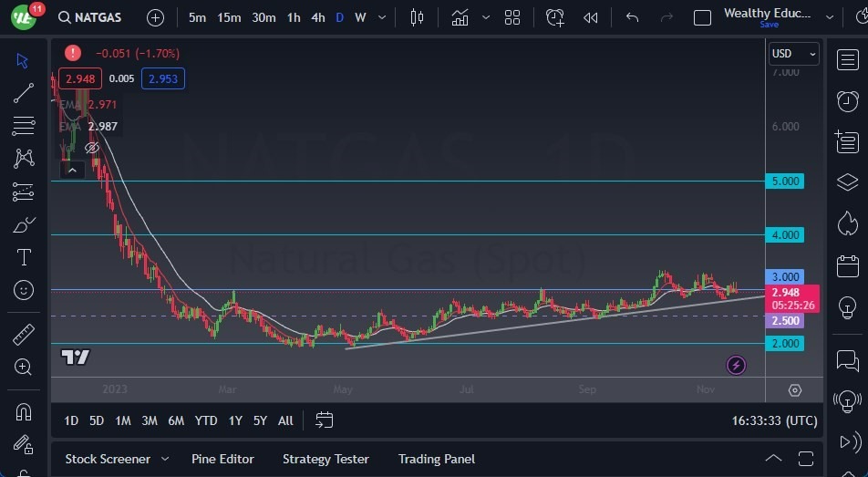The height and width of the screenshot is (477, 868).
Task: Click the TradingView logo on chart
Action: tap(76, 358)
